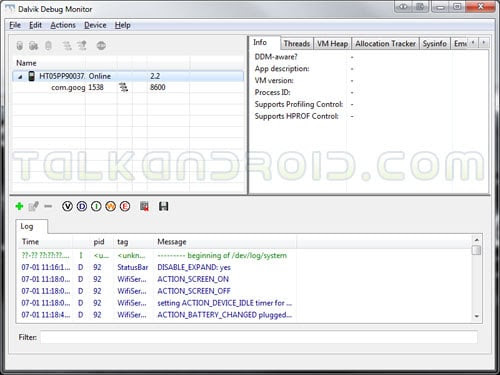Collapse the HT05PP90037 device tree node
The width and height of the screenshot is (500, 375).
click(20, 77)
